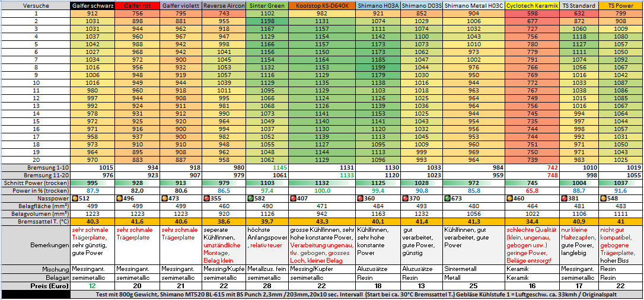Click the Preis (Euro) row label
The width and height of the screenshot is (644, 300).
pos(36,286)
